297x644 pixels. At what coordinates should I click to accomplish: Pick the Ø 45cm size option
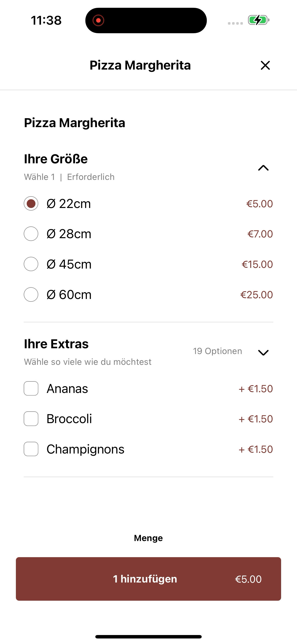(x=31, y=264)
